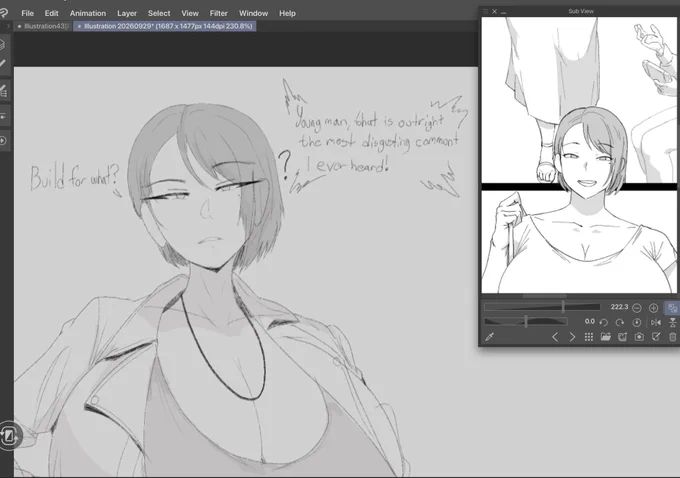Image resolution: width=680 pixels, height=478 pixels.
Task: Click the 0.0 rotation value in Sub View
Action: tap(589, 321)
